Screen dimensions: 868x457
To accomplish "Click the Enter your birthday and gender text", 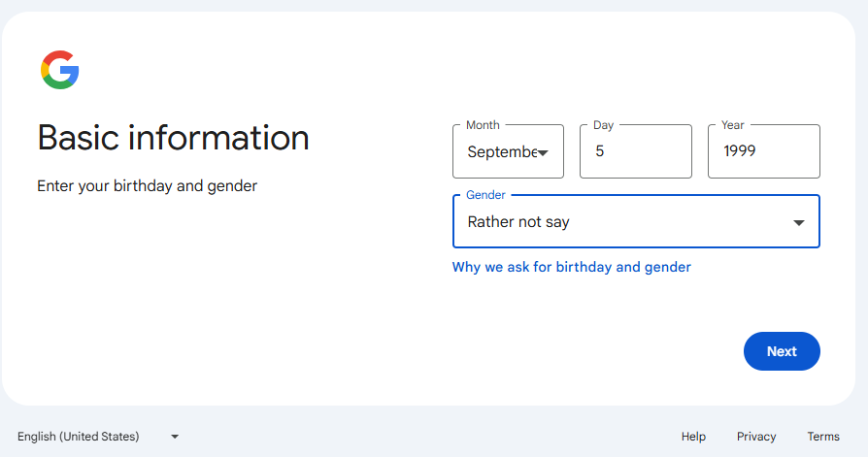I will click(148, 186).
